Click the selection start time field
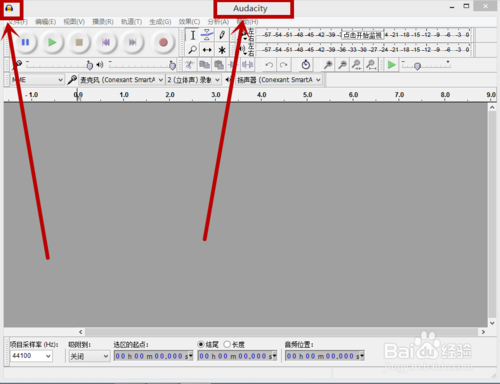The height and width of the screenshot is (384, 500). pos(153,356)
